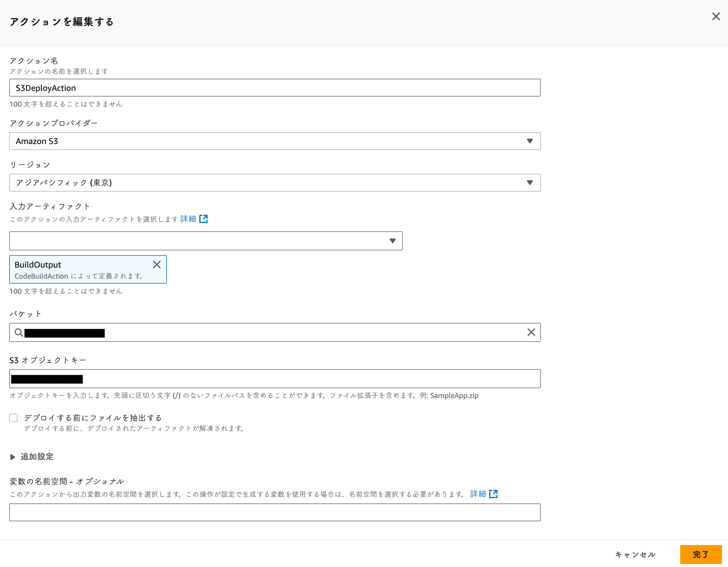Clear the bucket field using the X icon
The image size is (728, 567).
click(x=531, y=332)
